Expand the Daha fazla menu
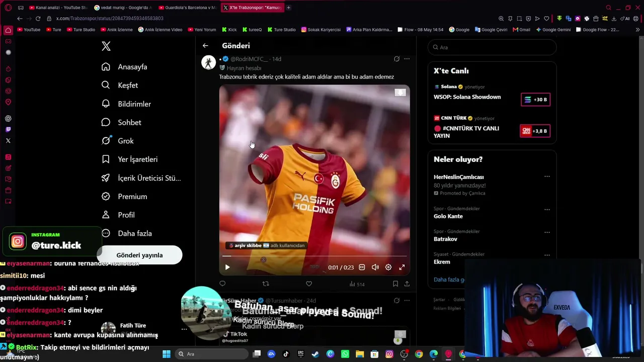 pyautogui.click(x=127, y=233)
